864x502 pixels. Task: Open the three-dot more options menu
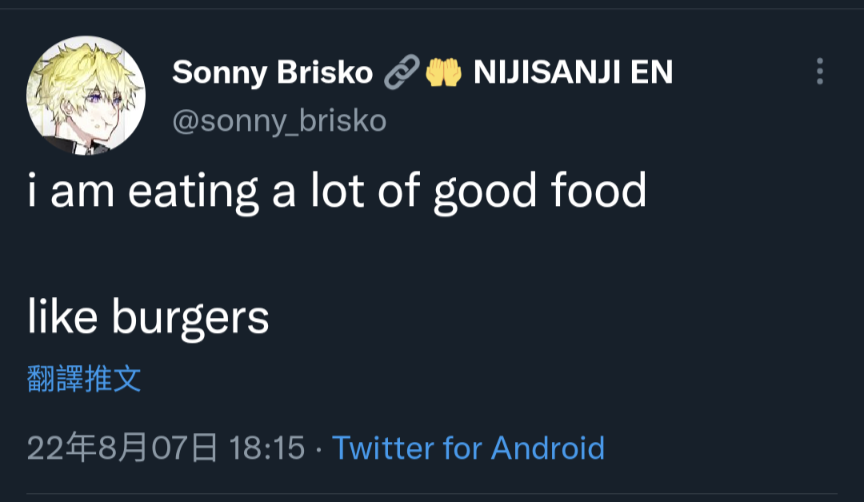click(x=819, y=72)
